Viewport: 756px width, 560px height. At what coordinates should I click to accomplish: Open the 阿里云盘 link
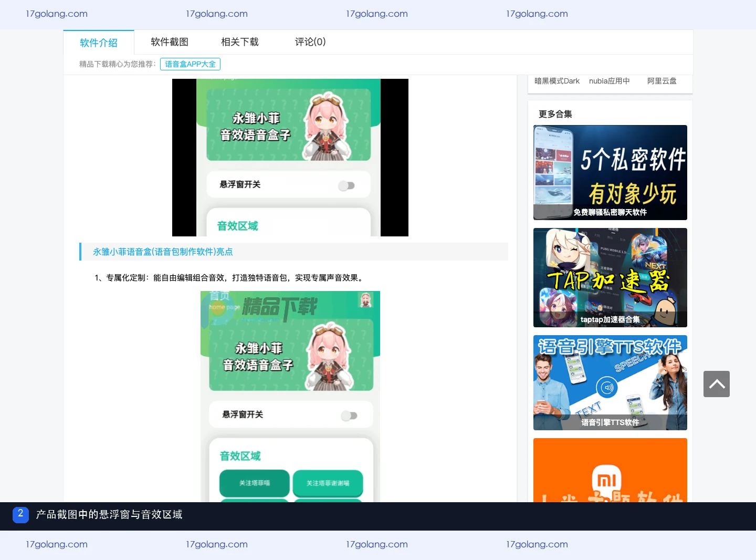click(x=661, y=81)
